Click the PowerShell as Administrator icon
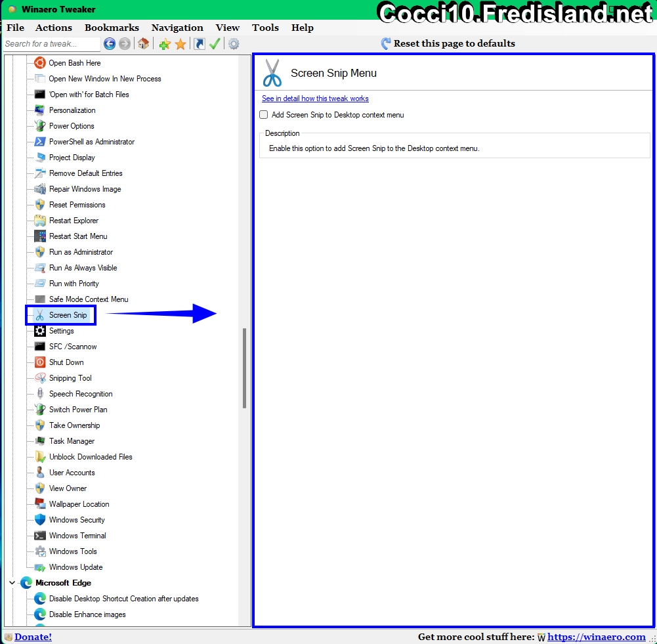The height and width of the screenshot is (644, 657). point(40,142)
